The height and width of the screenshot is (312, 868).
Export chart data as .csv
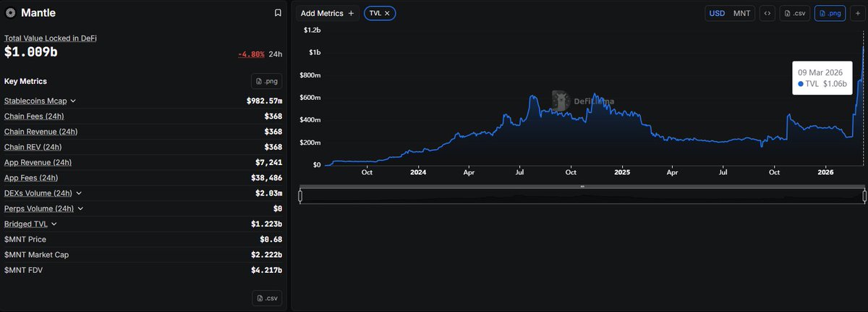coord(794,13)
